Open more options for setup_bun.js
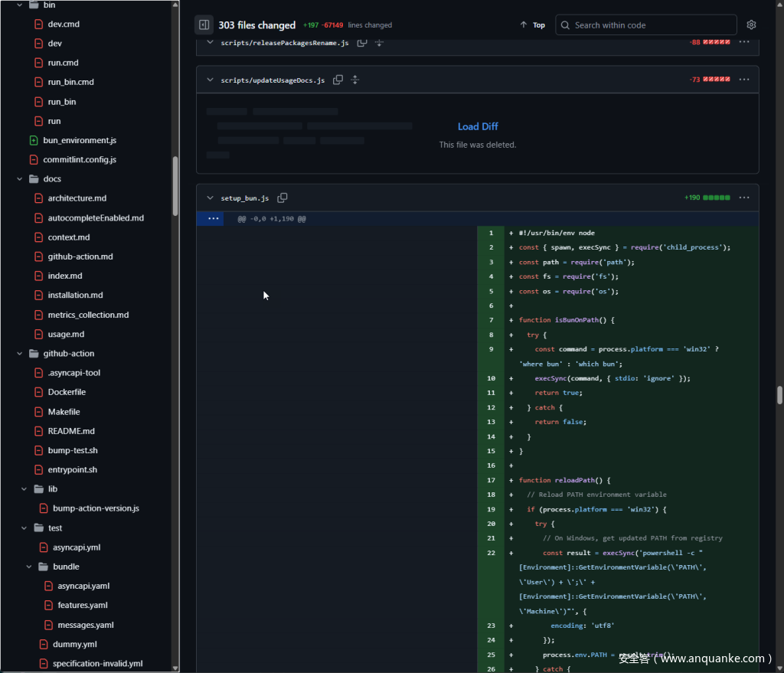The width and height of the screenshot is (784, 673). pyautogui.click(x=743, y=198)
